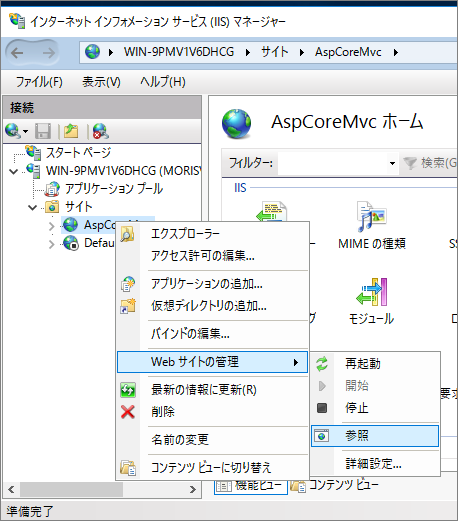Click the connections pane scroll right arrow

click(193, 489)
